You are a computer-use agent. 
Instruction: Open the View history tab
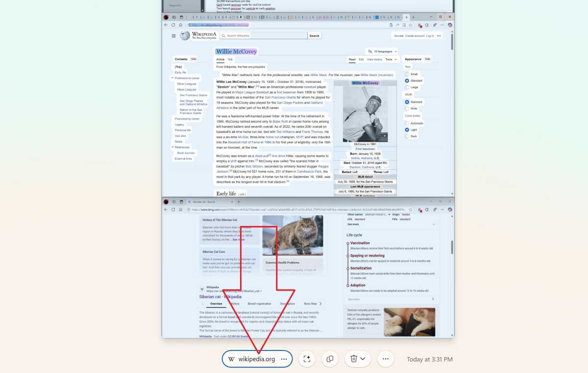(374, 59)
